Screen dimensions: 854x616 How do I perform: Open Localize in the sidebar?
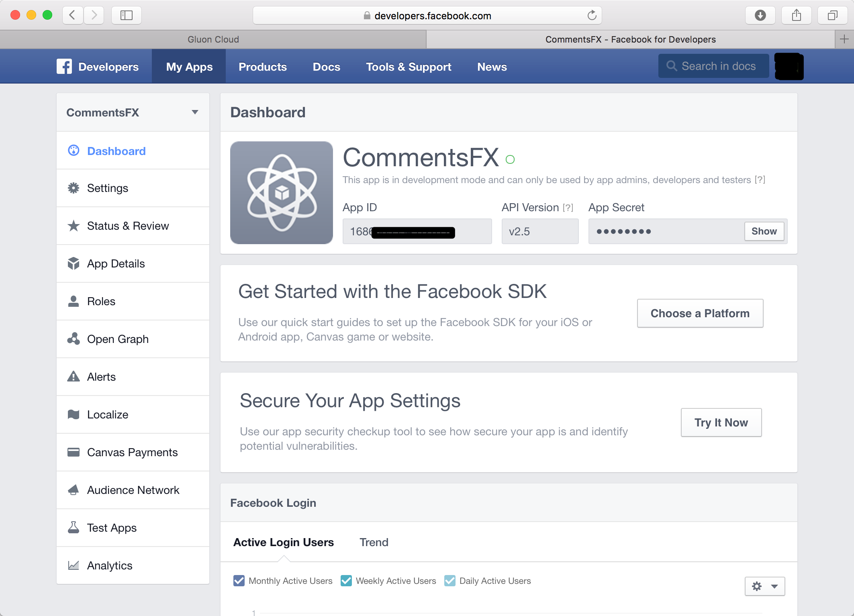(133, 414)
